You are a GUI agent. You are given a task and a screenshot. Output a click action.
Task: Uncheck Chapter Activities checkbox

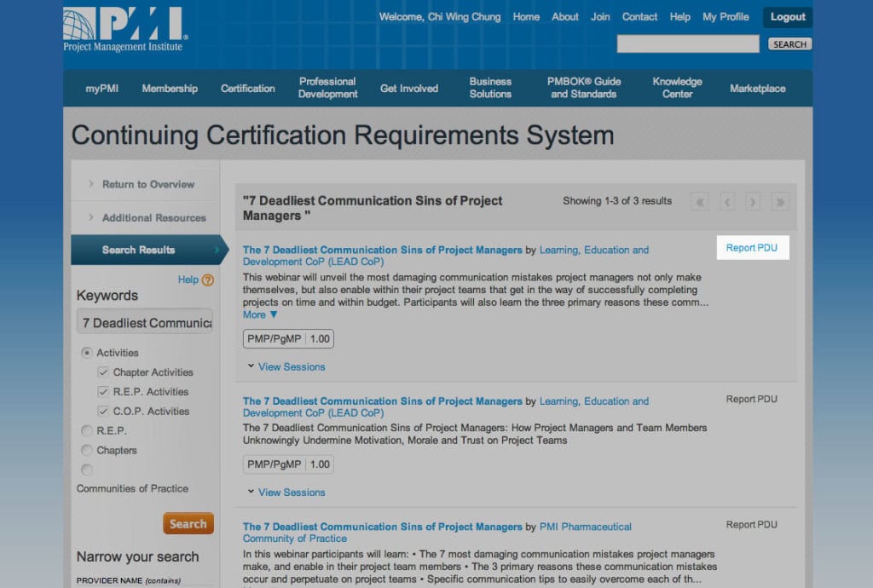(x=102, y=372)
